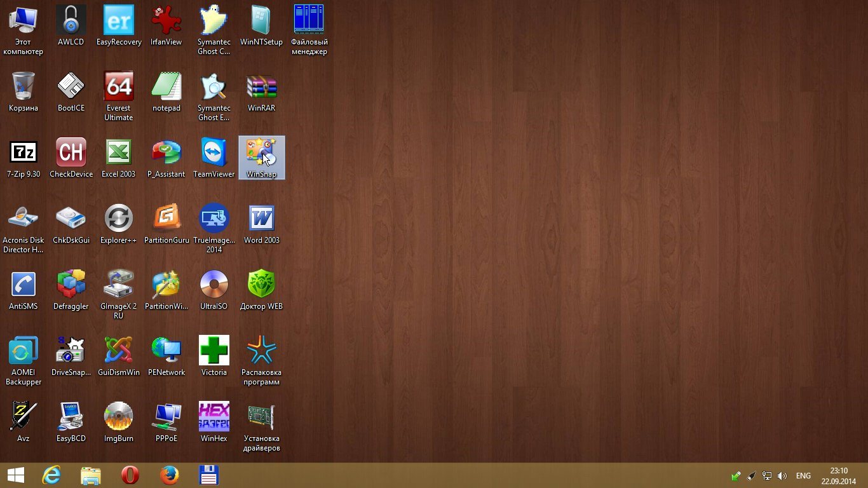Screen dimensions: 868x488
Task: Select the GImageX 2 RU icon
Action: [119, 294]
